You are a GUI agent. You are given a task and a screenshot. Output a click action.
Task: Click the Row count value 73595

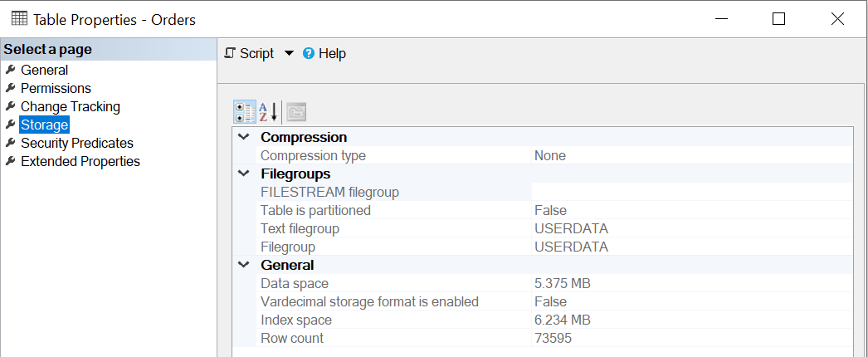pos(553,338)
